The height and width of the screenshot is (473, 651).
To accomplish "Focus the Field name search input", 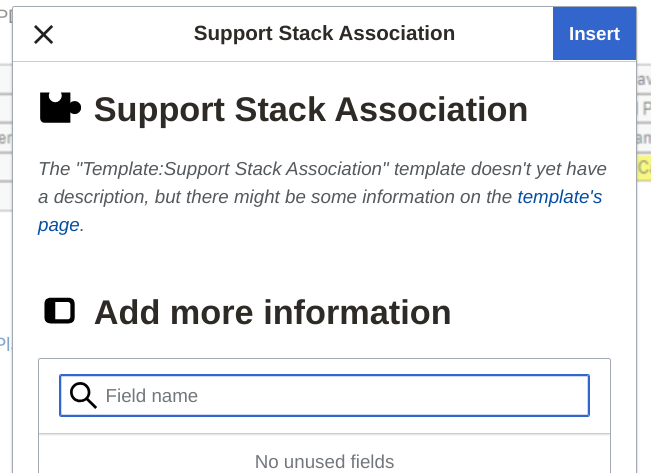I will (x=340, y=395).
